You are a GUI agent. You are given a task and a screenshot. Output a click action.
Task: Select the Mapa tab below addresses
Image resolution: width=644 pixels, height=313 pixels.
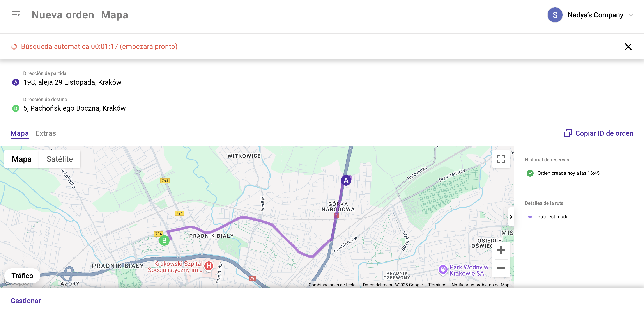click(x=19, y=133)
